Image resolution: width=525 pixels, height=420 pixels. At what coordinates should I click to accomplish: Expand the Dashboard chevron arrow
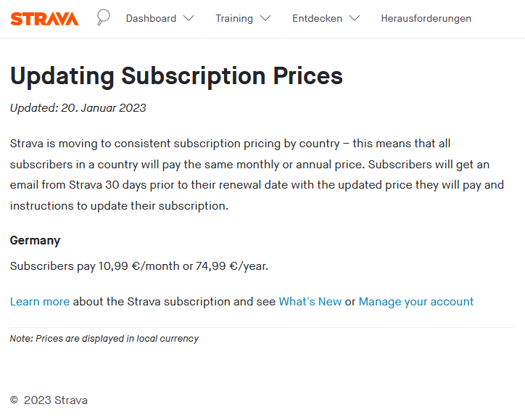point(189,18)
